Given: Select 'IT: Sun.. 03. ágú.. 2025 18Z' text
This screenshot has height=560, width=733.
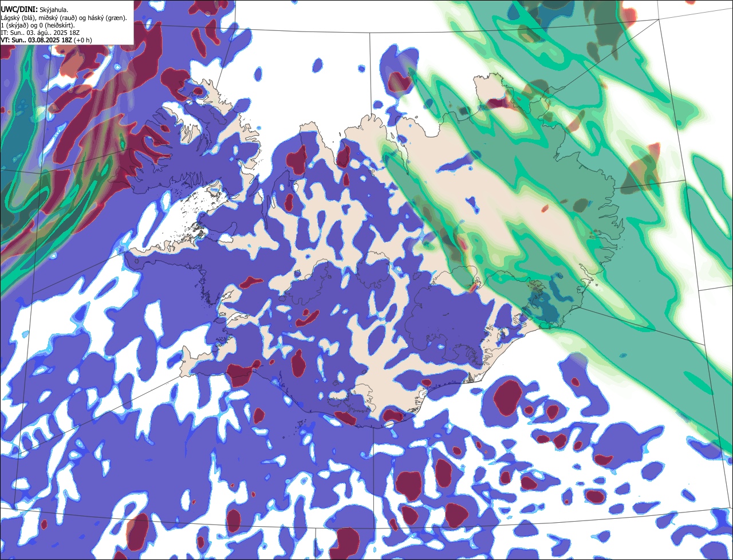Looking at the screenshot, I should pyautogui.click(x=40, y=32).
